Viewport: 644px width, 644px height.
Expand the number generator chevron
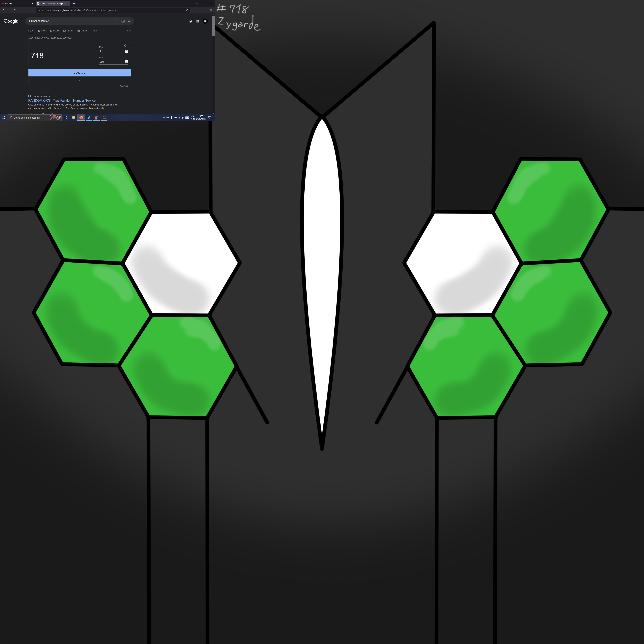(79, 80)
